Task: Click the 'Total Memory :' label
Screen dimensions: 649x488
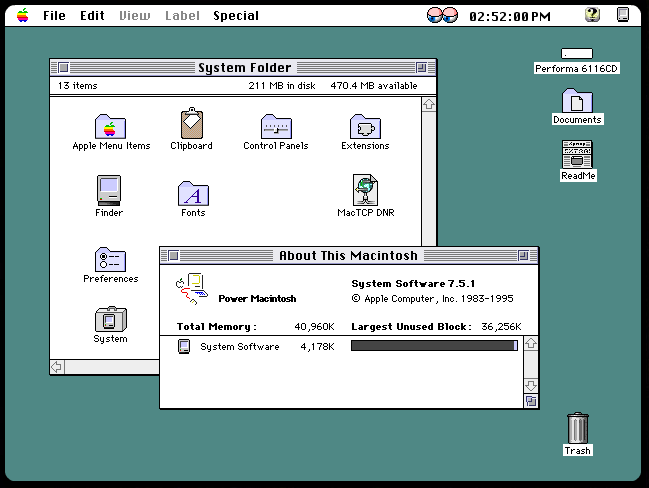Action: coord(216,327)
